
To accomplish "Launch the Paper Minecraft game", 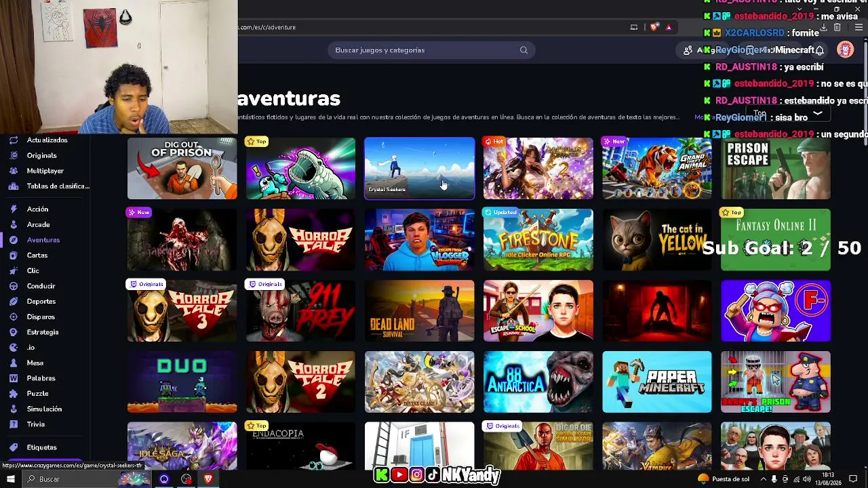I will (x=657, y=382).
